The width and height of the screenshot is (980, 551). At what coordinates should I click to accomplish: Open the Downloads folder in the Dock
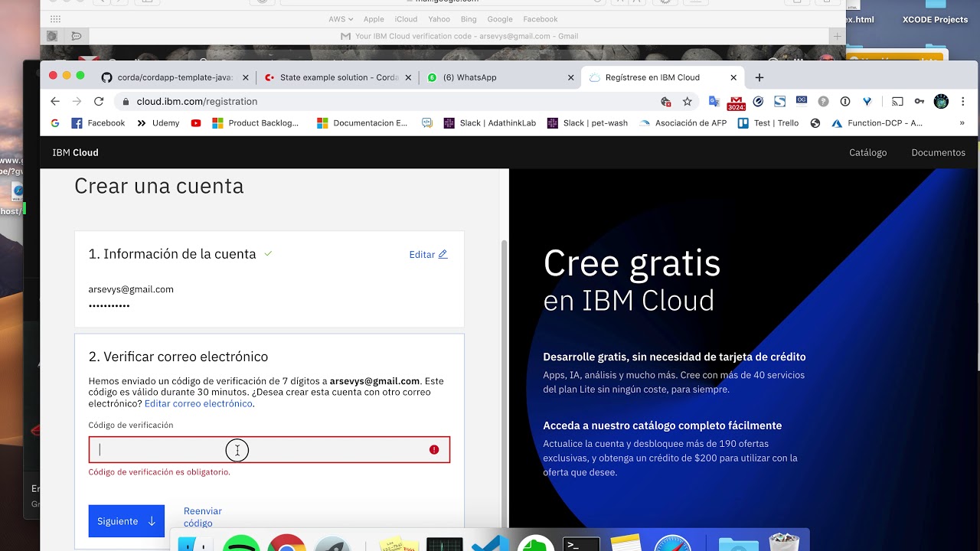coord(738,543)
